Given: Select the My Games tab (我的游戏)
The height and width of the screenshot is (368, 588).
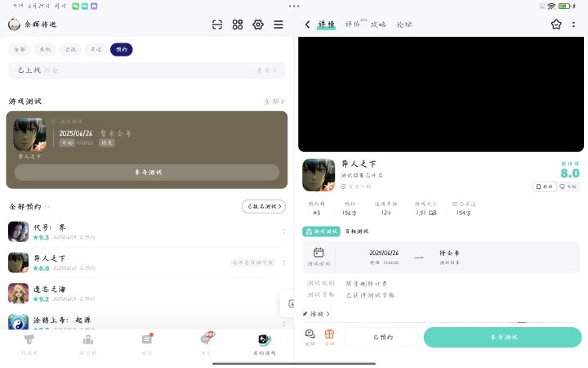Looking at the screenshot, I should click(x=265, y=345).
